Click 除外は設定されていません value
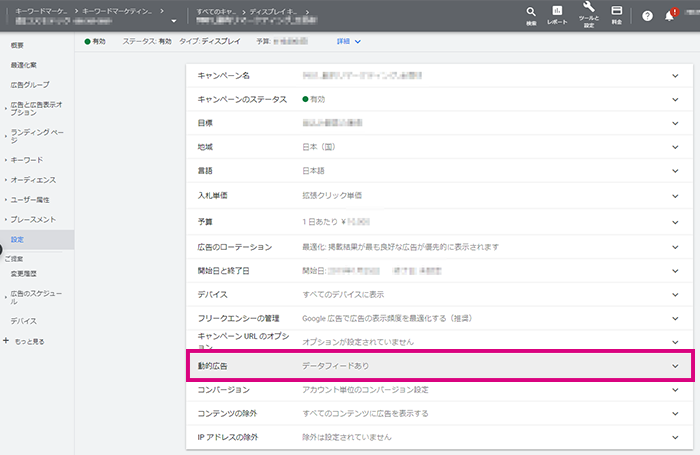Screen dimensions: 700x455 pos(347,437)
